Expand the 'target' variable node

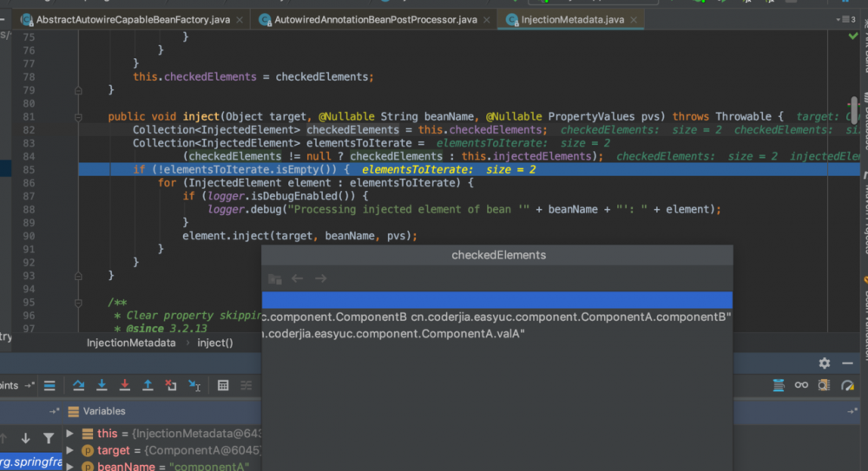70,450
